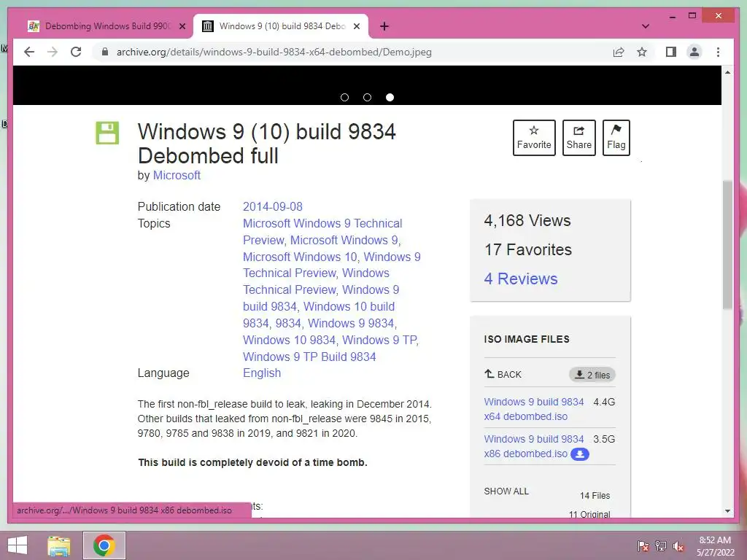Open the Microsoft Windows 10 topic link
Screen dimensions: 747x560
tap(300, 257)
